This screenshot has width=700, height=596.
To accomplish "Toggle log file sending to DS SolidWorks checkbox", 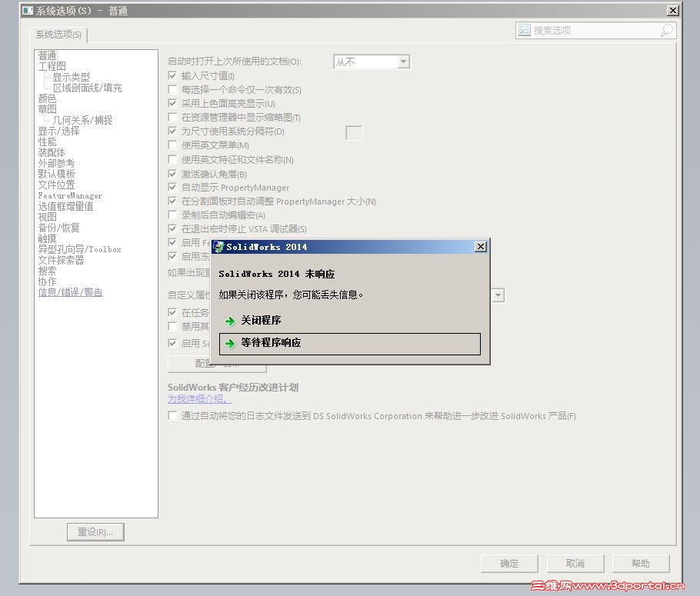I will (x=172, y=415).
